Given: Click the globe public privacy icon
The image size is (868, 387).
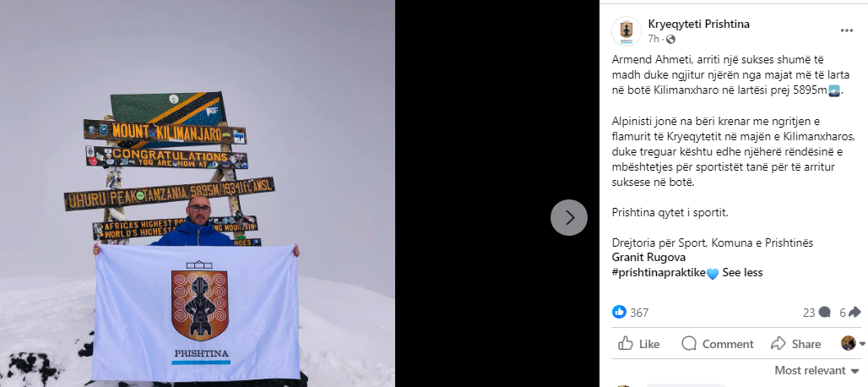Looking at the screenshot, I should click(670, 39).
